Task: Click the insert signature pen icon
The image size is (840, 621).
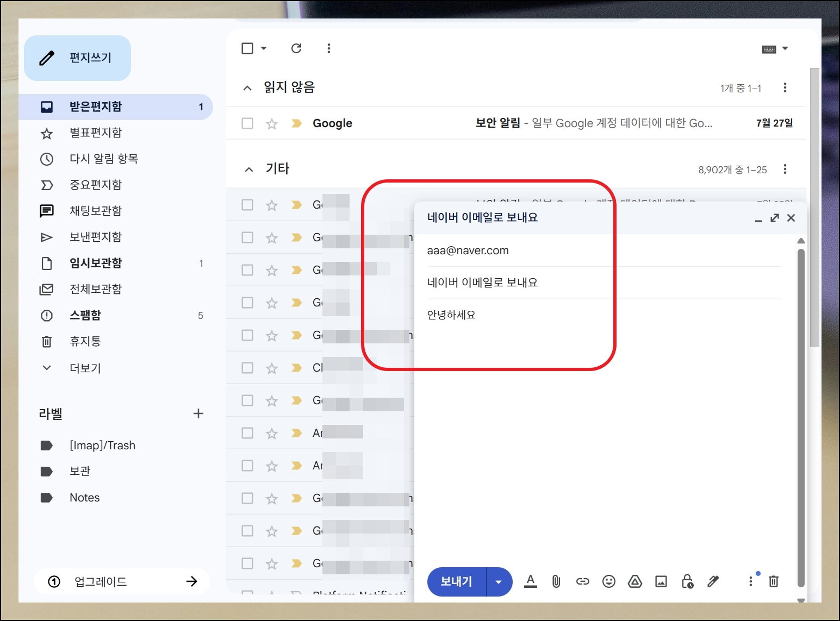Action: 713,581
